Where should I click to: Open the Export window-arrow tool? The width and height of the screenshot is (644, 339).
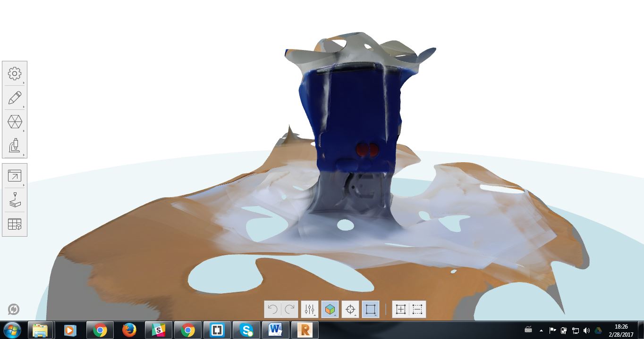15,176
